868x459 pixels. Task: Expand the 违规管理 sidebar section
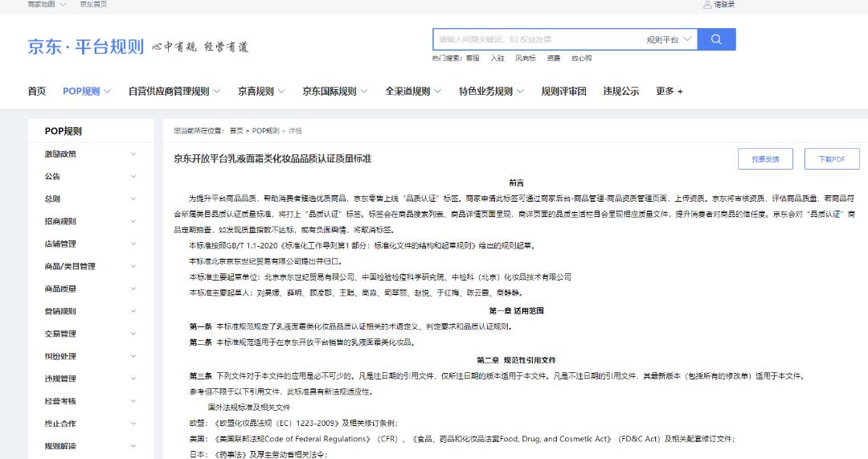(133, 379)
